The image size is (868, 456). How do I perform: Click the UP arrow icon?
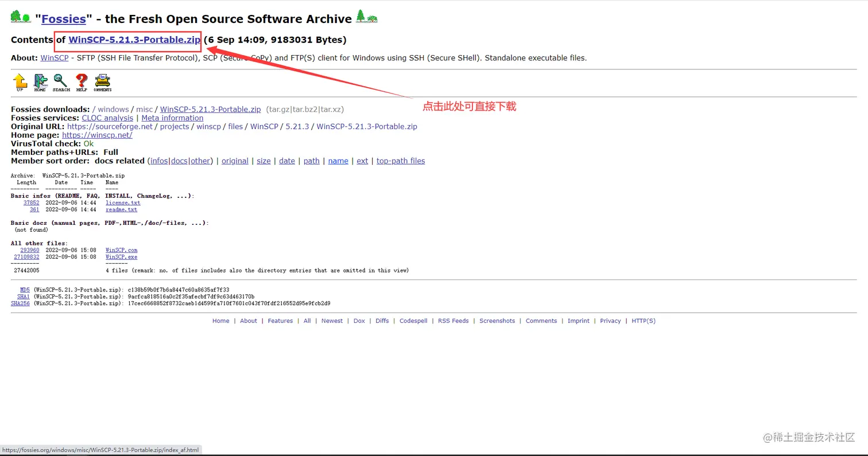click(20, 83)
